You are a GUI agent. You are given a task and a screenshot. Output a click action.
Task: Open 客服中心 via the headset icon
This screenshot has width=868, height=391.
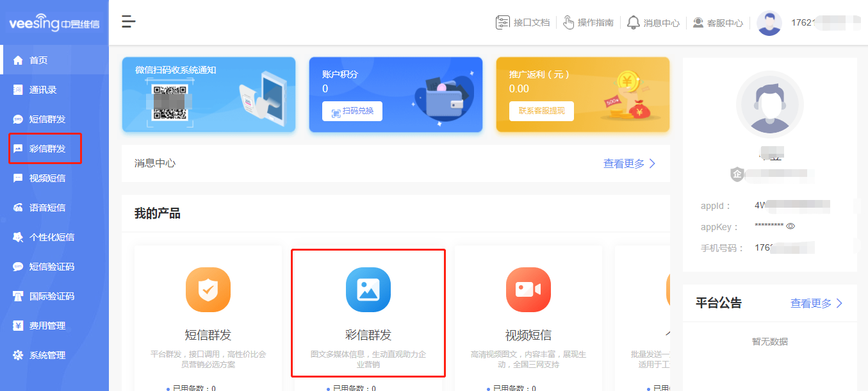pos(697,22)
